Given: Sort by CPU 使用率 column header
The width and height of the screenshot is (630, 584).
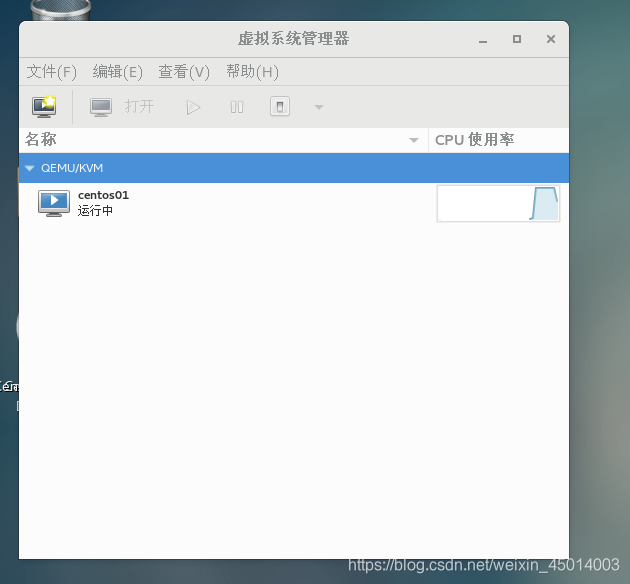Looking at the screenshot, I should coord(499,140).
